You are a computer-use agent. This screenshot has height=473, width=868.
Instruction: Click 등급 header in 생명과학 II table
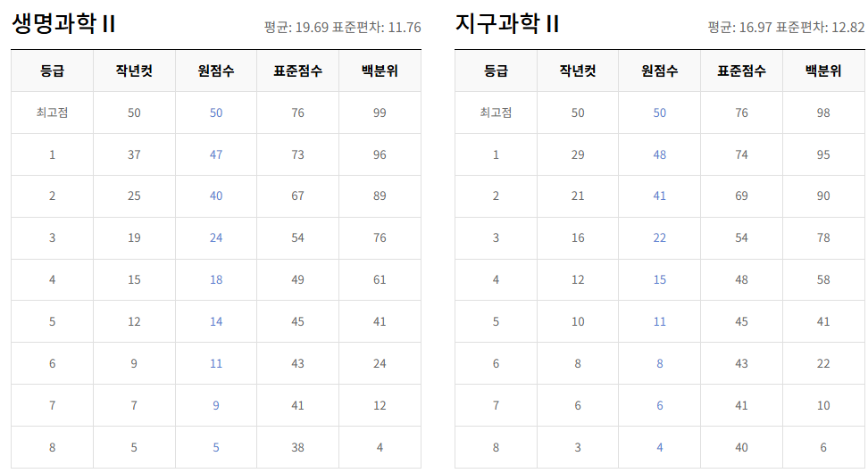[x=52, y=71]
